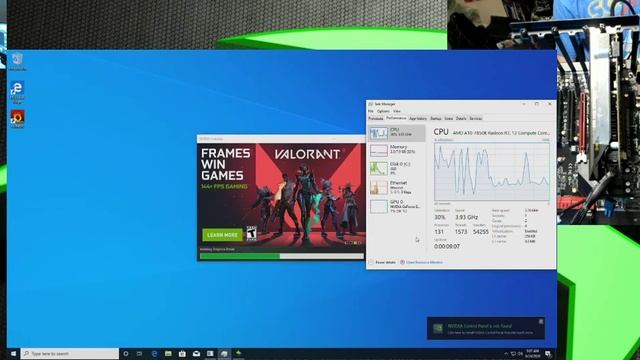Click the volume tray icon
The height and width of the screenshot is (360, 640).
click(x=521, y=354)
